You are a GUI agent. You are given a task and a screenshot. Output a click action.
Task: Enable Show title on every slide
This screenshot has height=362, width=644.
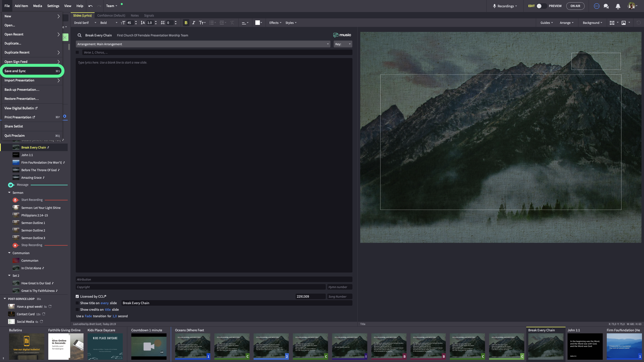(x=77, y=303)
